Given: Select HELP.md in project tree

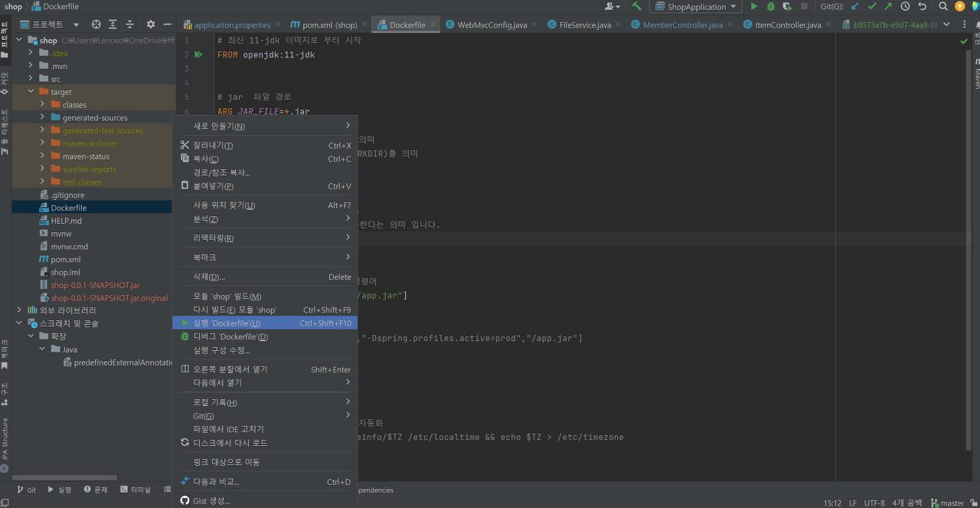Looking at the screenshot, I should click(x=66, y=221).
